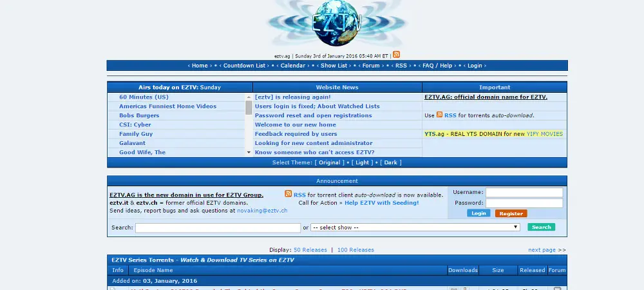Screen dimensions: 644x290
Task: Open 60 Minutes (US) show link
Action: tap(144, 97)
